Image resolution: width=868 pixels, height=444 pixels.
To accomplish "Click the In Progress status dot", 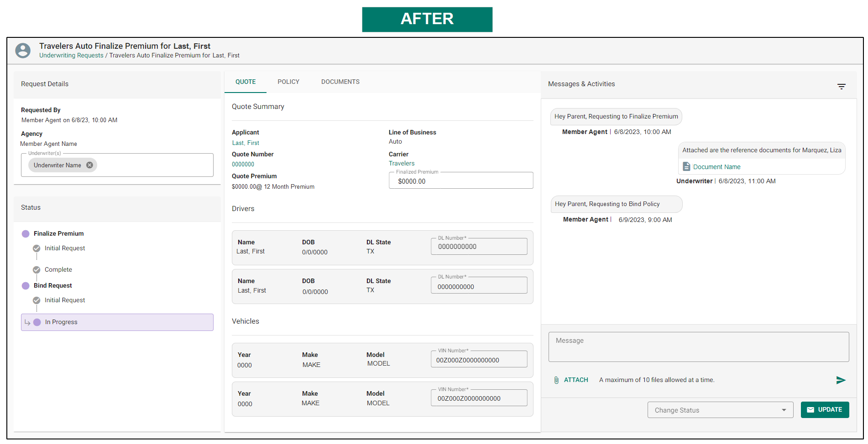I will [x=37, y=322].
